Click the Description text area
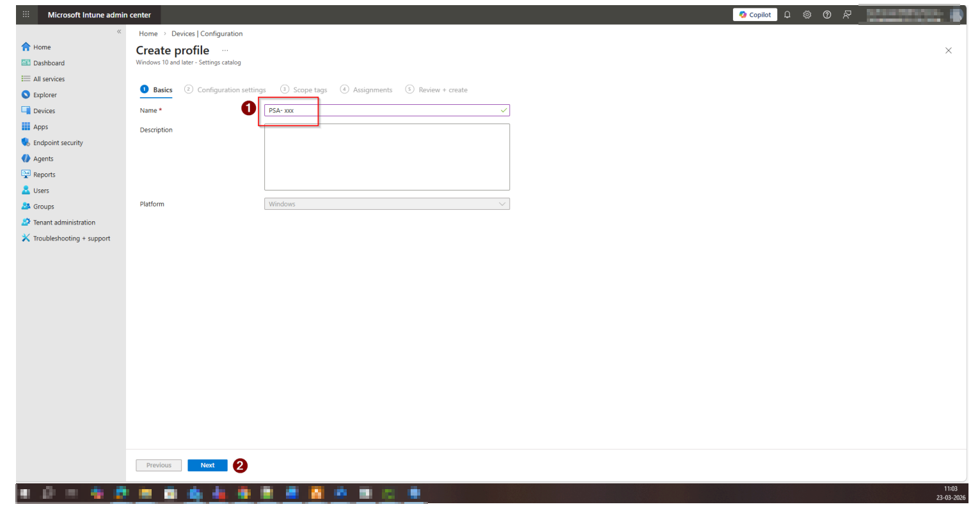This screenshot has height=509, width=980. pyautogui.click(x=387, y=157)
